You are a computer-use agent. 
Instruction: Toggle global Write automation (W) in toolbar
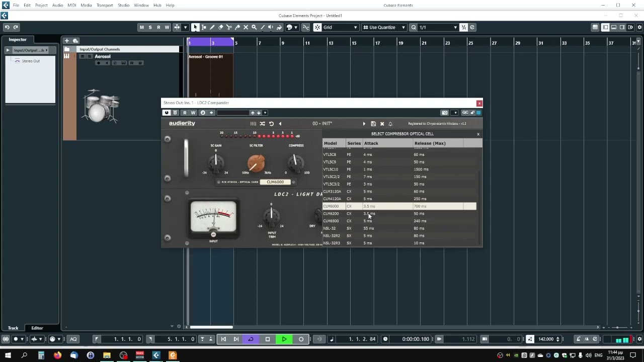click(167, 27)
